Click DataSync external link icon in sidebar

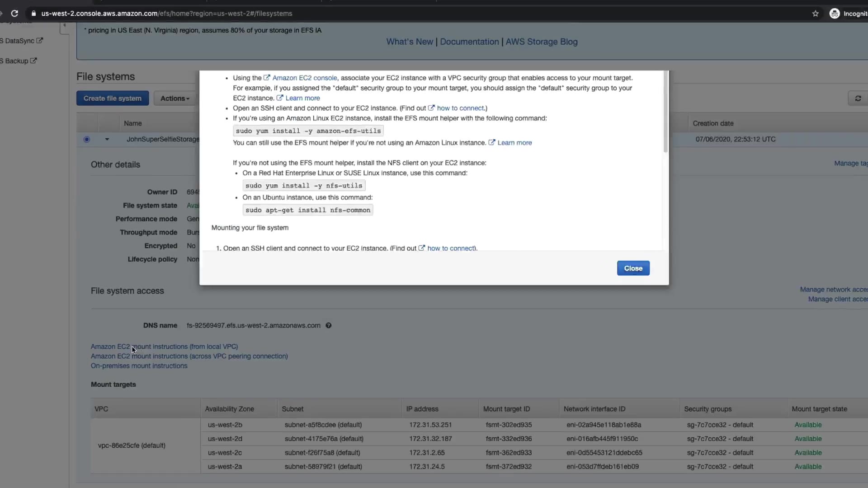[40, 41]
